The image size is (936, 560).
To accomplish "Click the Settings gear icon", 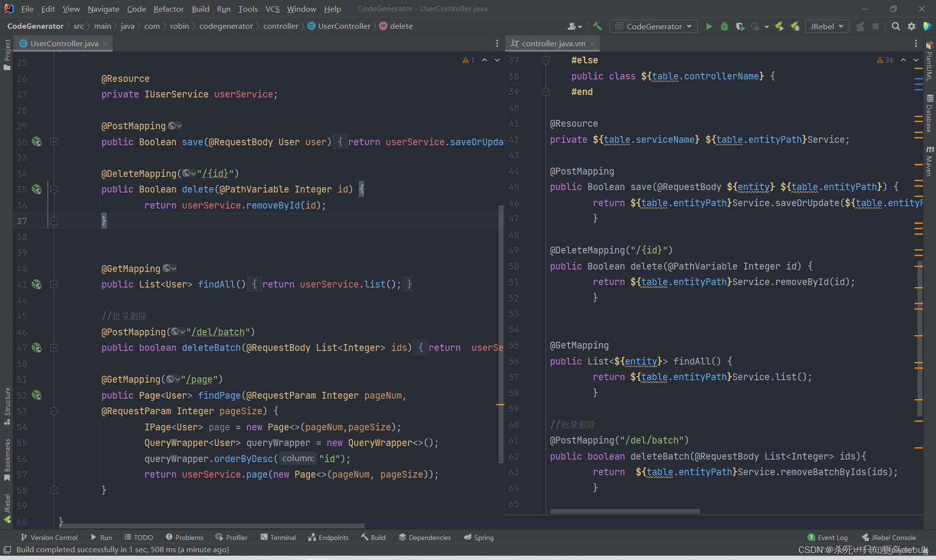I will [x=912, y=27].
